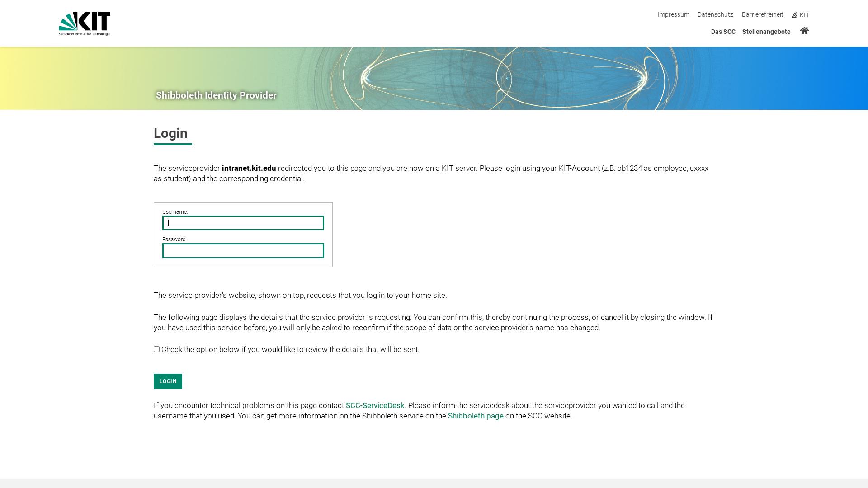
Task: Click the Username label above its field
Action: tap(175, 211)
